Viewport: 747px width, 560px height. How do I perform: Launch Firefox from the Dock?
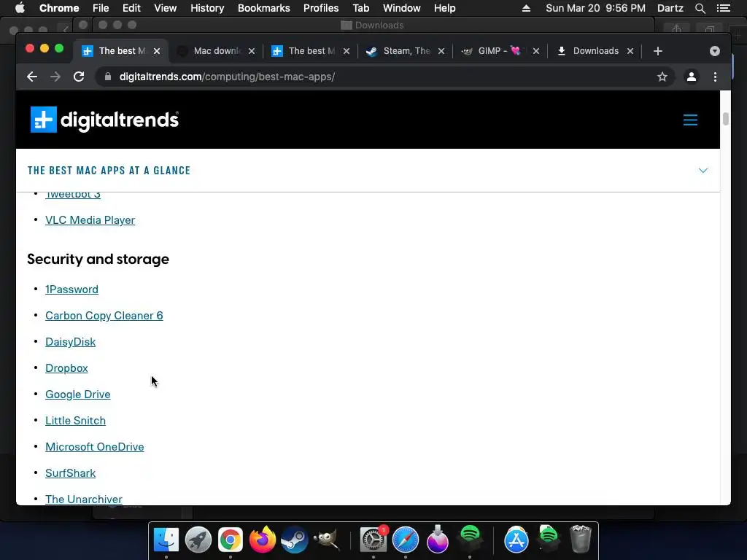tap(263, 540)
